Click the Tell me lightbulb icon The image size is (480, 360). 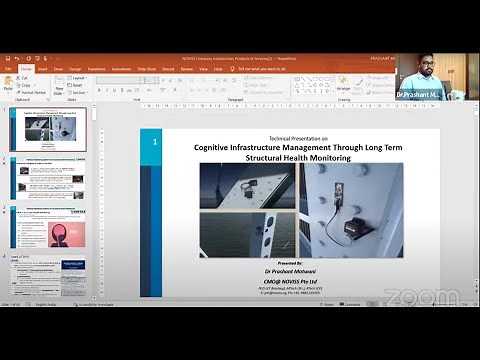pyautogui.click(x=232, y=69)
